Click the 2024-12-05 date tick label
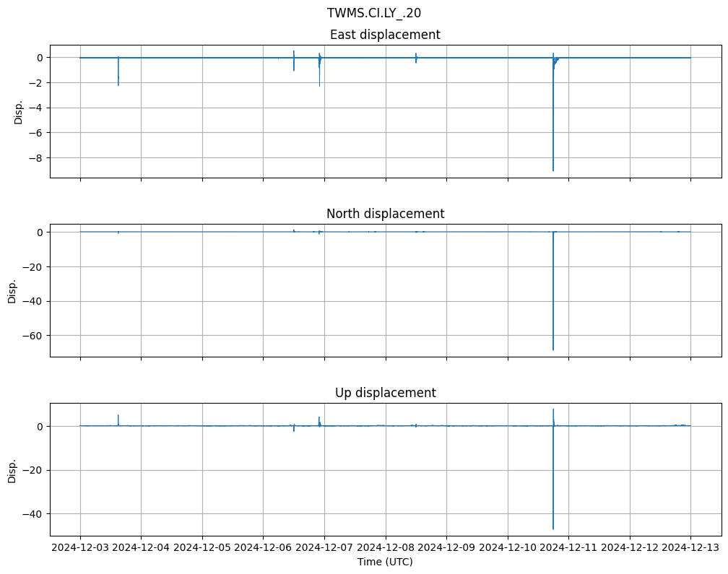Image resolution: width=728 pixels, height=574 pixels. (202, 547)
